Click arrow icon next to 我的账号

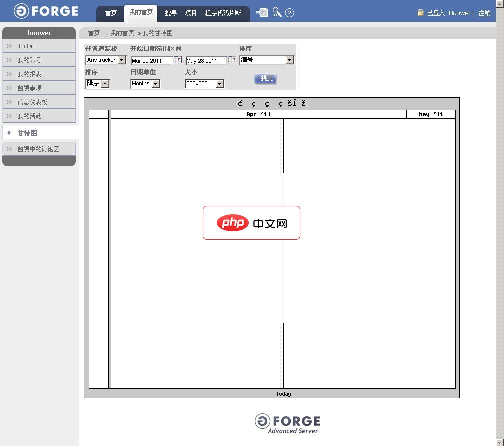point(9,60)
